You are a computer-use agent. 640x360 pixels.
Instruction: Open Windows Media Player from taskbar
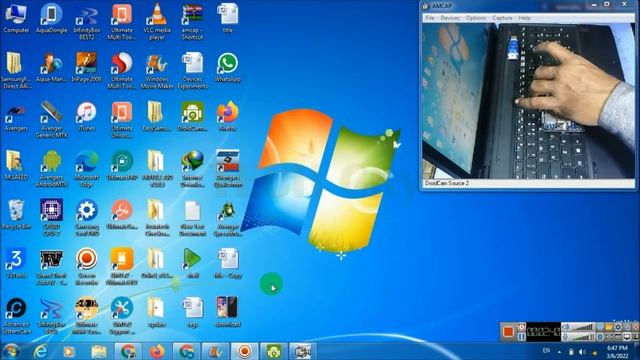pos(69,351)
